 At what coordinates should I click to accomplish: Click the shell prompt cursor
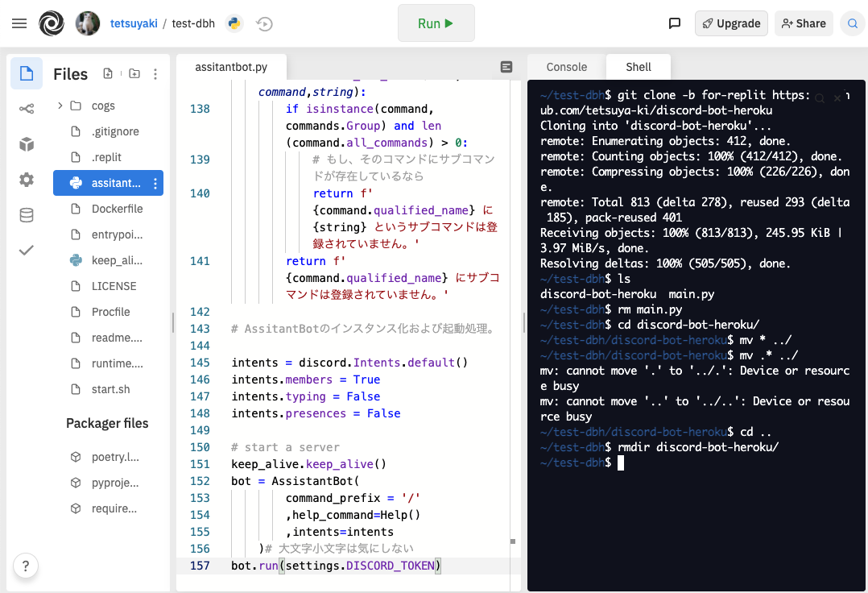pos(621,463)
